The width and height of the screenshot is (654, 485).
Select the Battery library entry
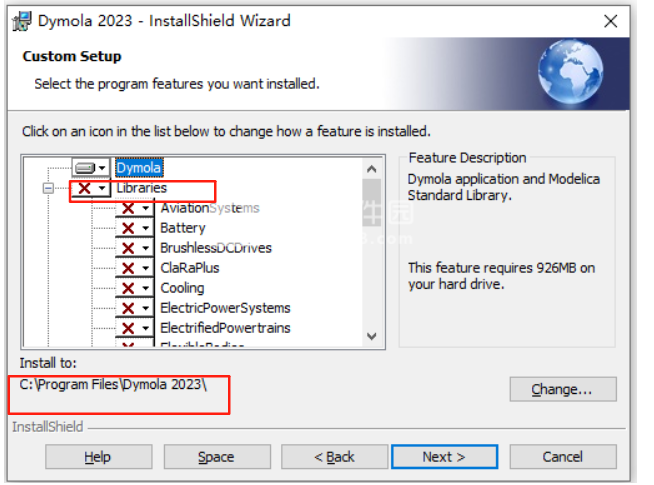pyautogui.click(x=182, y=228)
